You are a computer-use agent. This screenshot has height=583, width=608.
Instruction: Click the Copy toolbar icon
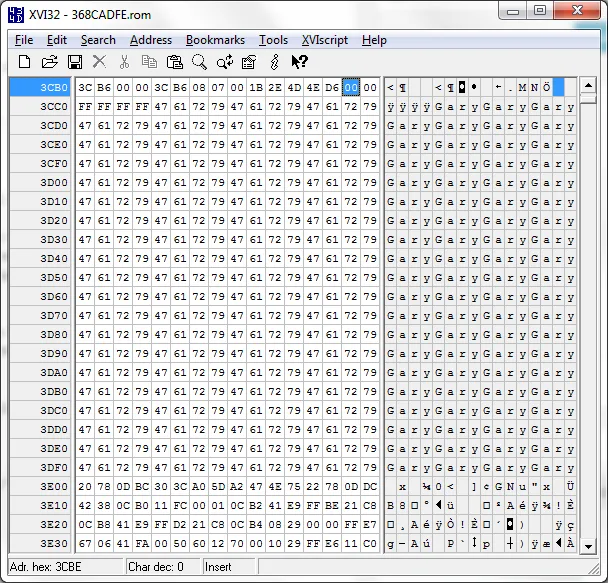pyautogui.click(x=149, y=62)
